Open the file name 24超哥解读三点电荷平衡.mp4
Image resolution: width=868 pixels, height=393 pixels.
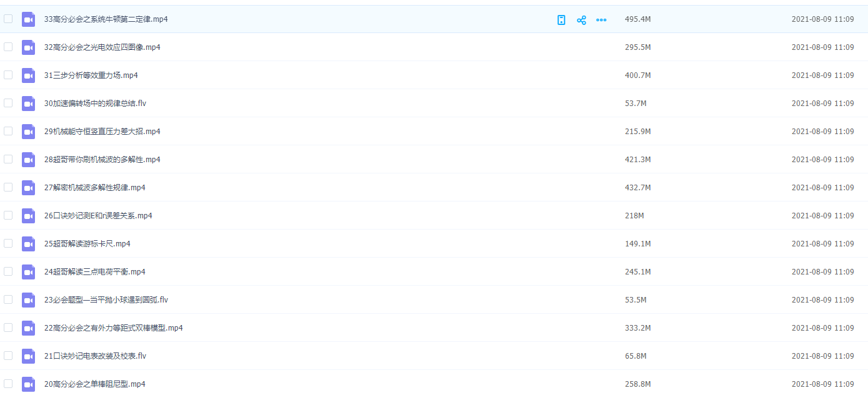pyautogui.click(x=95, y=272)
